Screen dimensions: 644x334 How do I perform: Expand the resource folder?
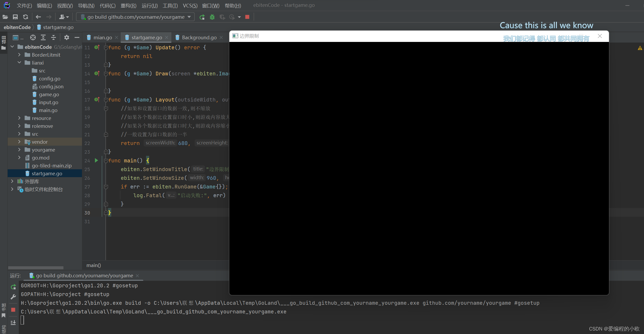(19, 118)
